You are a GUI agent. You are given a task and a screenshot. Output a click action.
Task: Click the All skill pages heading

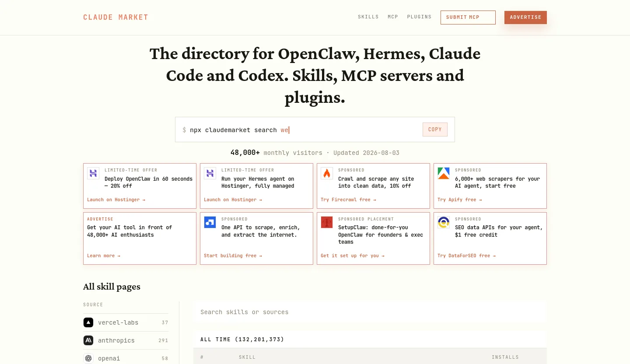click(112, 287)
